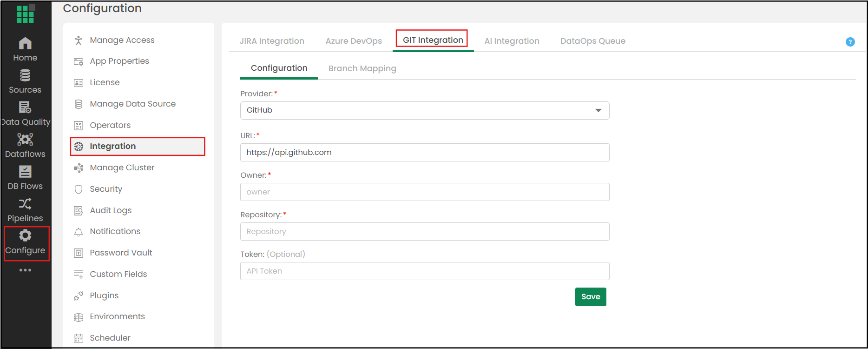Open the Data Quality section
This screenshot has width=868, height=349.
pyautogui.click(x=25, y=113)
